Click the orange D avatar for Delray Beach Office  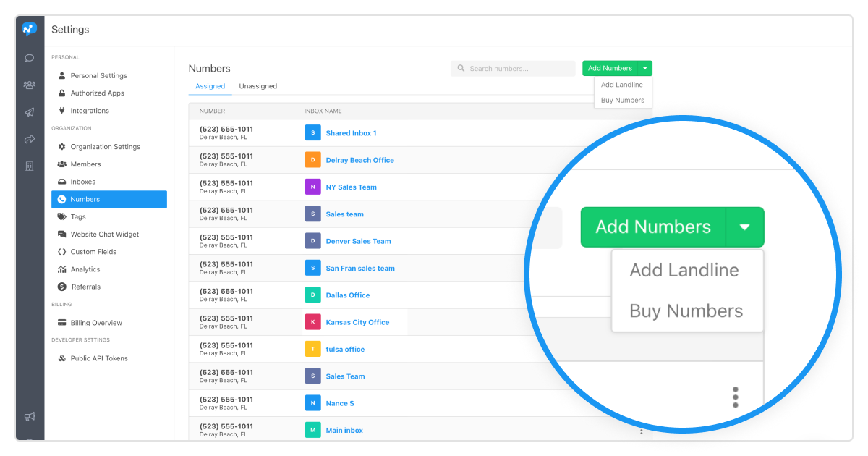tap(312, 160)
